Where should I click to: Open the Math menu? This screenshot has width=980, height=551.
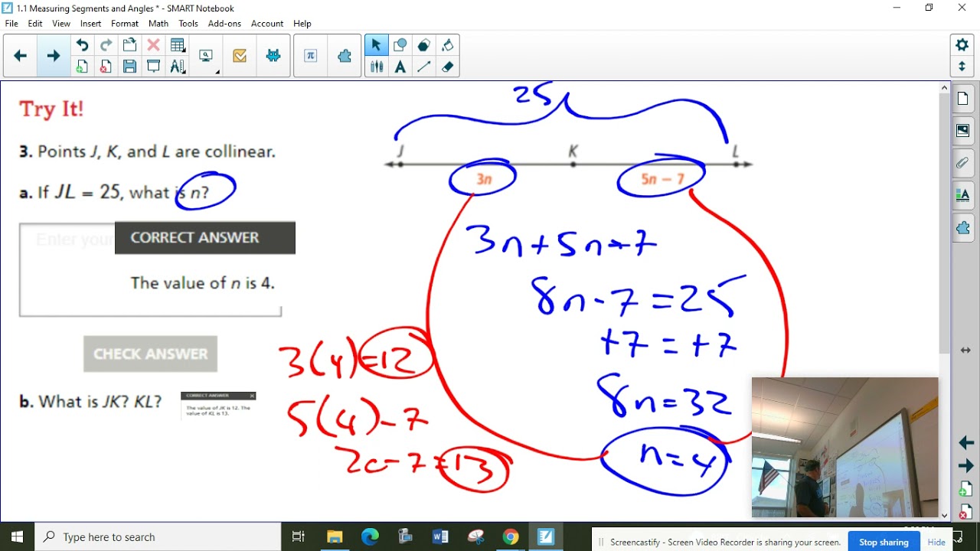click(158, 24)
